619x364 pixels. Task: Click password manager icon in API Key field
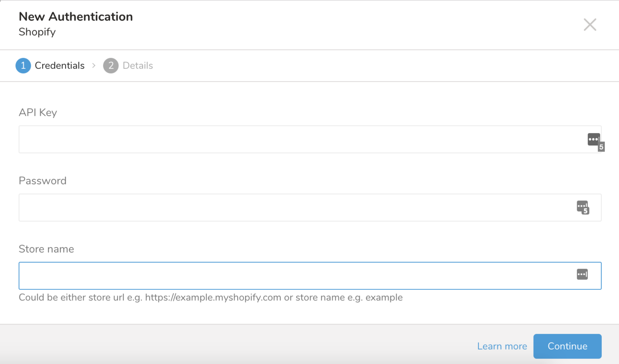pyautogui.click(x=594, y=140)
